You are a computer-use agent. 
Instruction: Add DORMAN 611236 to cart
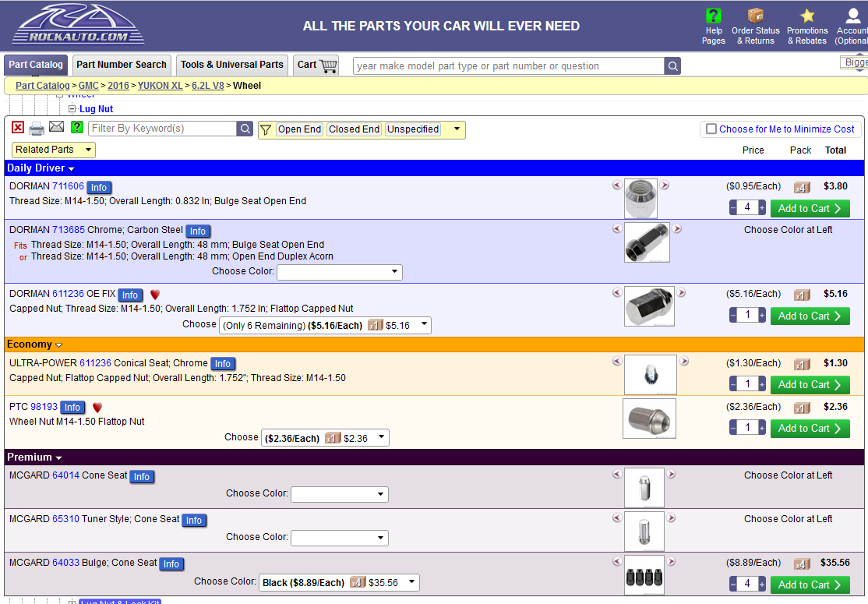pos(810,316)
